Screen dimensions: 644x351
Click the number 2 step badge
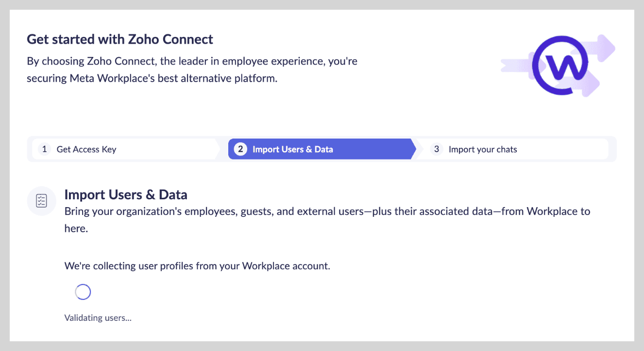click(x=240, y=149)
